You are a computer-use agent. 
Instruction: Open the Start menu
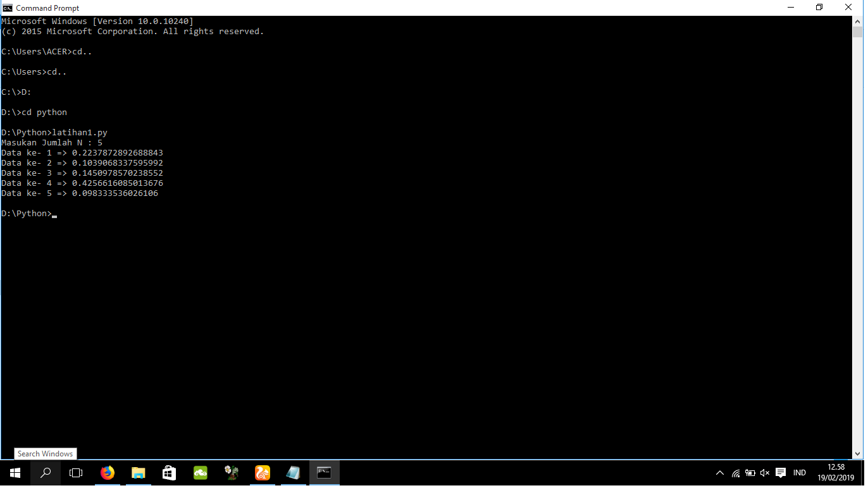pyautogui.click(x=14, y=472)
